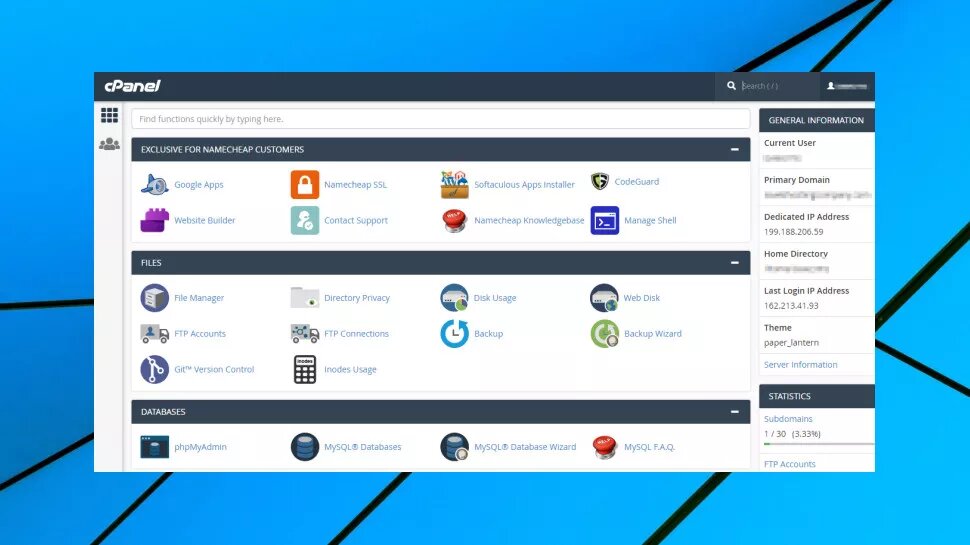Click the Inodes Usage link text
The image size is (970, 545).
point(350,369)
